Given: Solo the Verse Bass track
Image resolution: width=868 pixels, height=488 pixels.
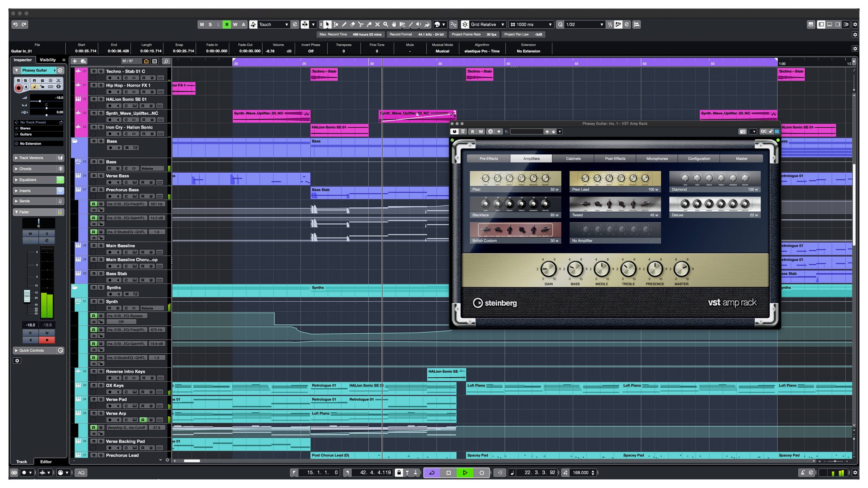Looking at the screenshot, I should coord(100,176).
